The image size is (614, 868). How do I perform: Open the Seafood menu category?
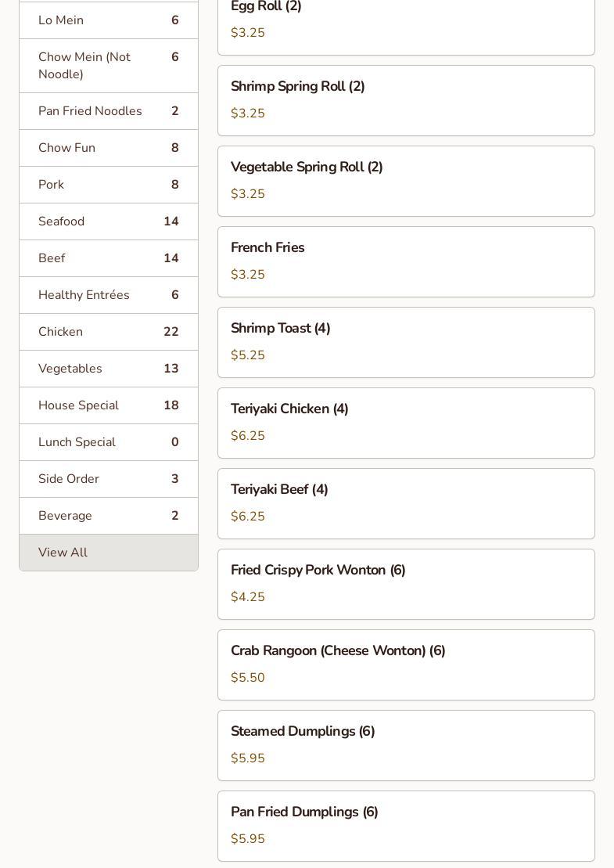pos(108,222)
